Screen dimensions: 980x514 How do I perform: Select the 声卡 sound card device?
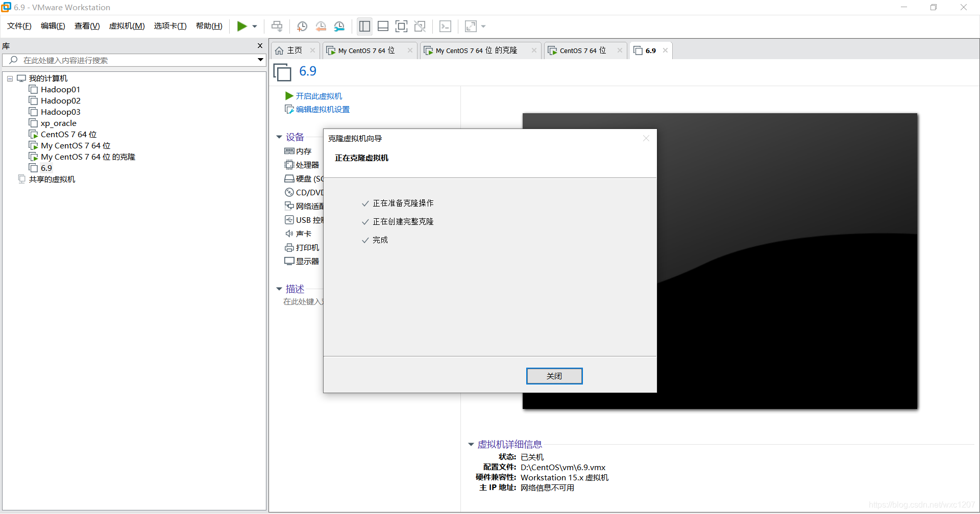[298, 234]
